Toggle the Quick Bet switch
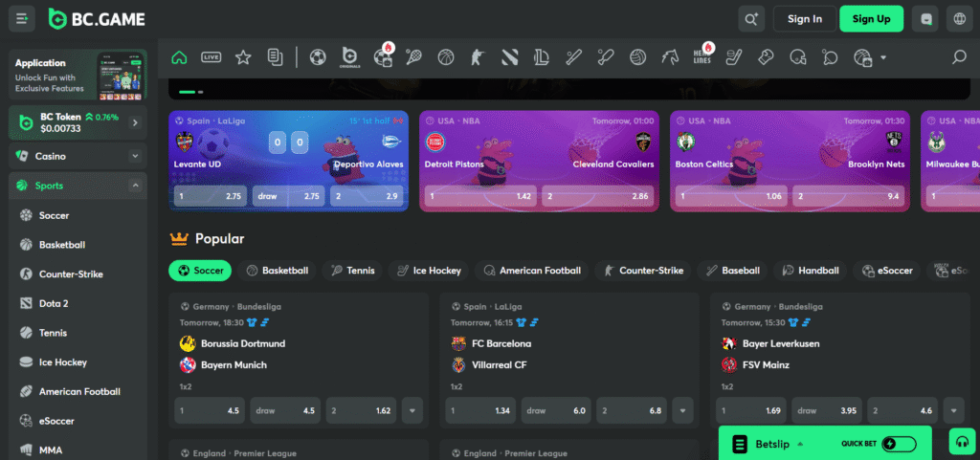Image resolution: width=980 pixels, height=460 pixels. pos(899,444)
